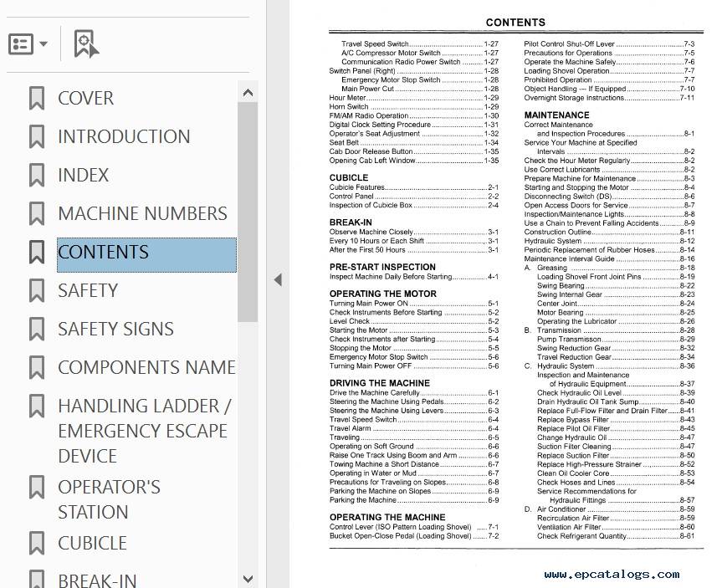
Task: Click the bookmark icon beside COVER
Action: click(37, 98)
